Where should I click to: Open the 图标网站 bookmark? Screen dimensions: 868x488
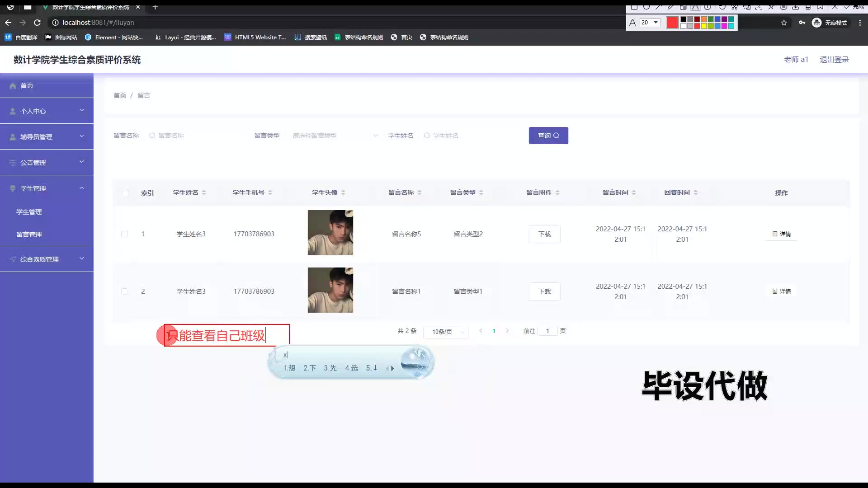pos(61,37)
